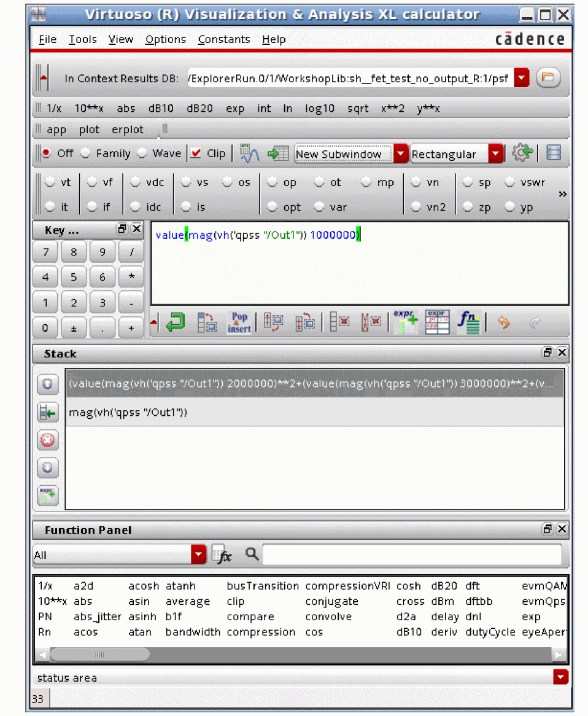Image resolution: width=588 pixels, height=716 pixels.
Task: Open the Rectangular plot type dropdown
Action: click(495, 154)
